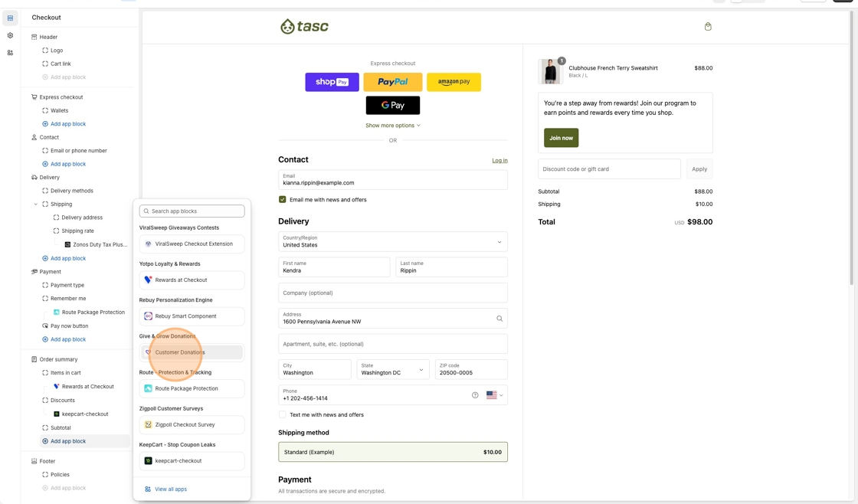Select the Standard (Example) shipping method
The image size is (858, 504).
coord(393,452)
